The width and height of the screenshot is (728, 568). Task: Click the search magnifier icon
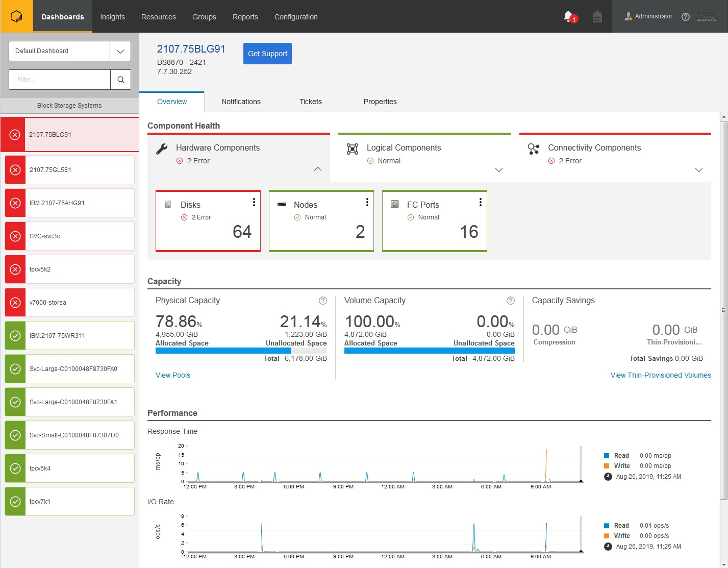[x=121, y=80]
